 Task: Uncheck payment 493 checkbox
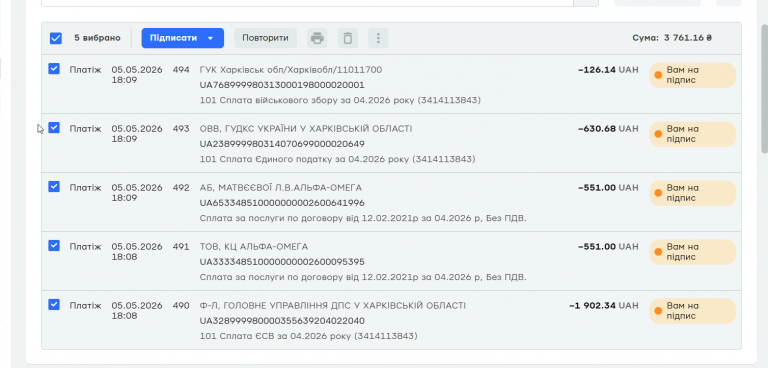coord(54,127)
